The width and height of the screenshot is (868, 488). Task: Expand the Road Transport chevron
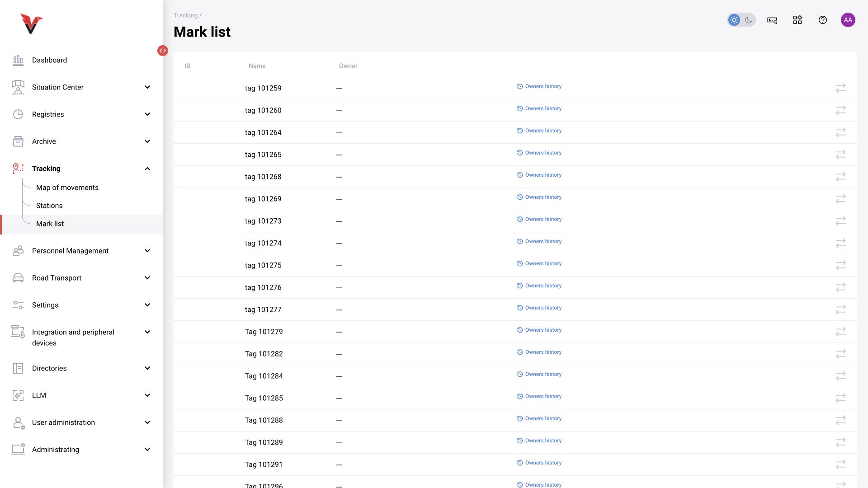click(x=147, y=278)
